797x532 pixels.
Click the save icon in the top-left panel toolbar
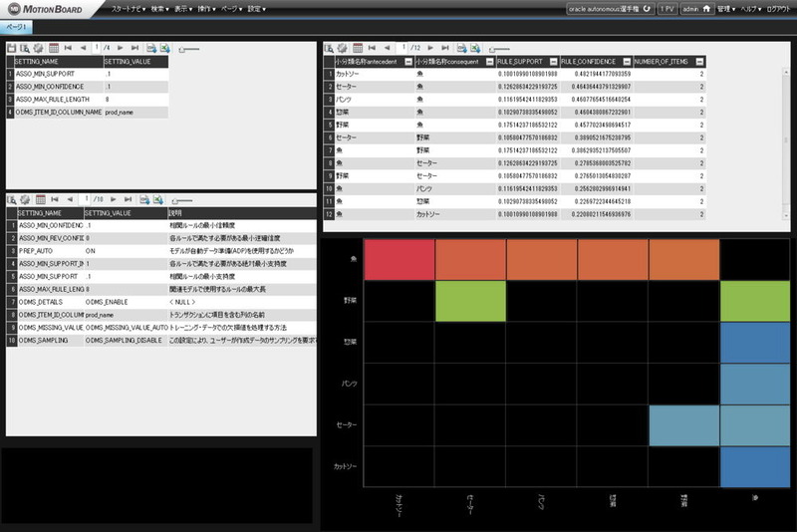tap(11, 48)
